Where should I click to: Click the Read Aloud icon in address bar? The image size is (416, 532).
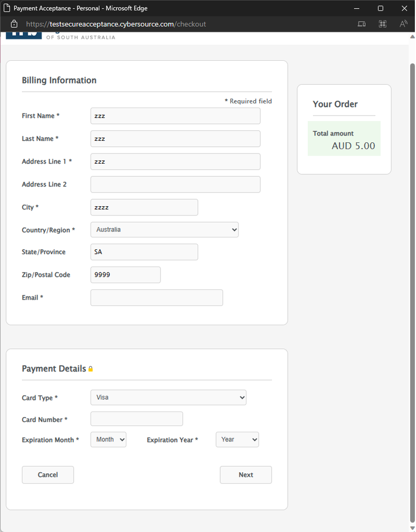[403, 24]
